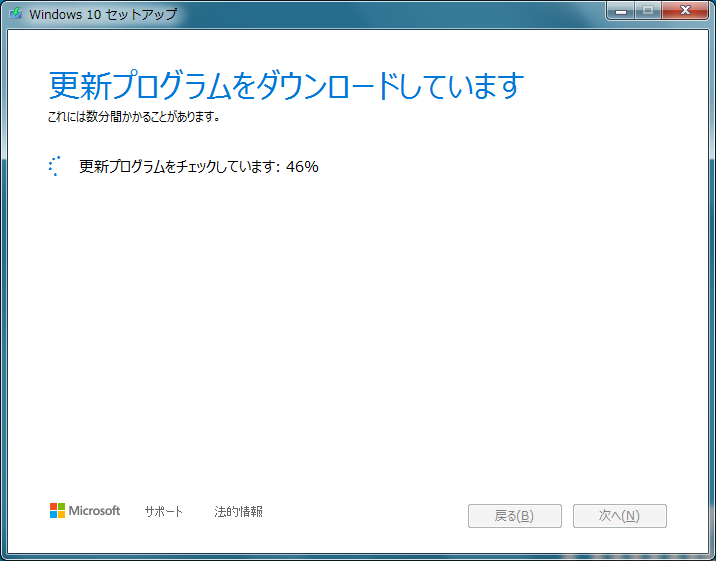Open the 法的情報 link
The height and width of the screenshot is (561, 716).
coord(238,512)
